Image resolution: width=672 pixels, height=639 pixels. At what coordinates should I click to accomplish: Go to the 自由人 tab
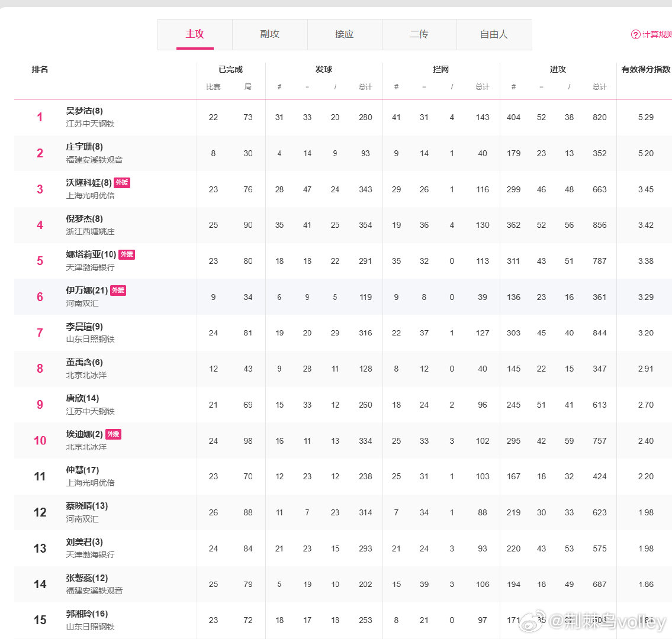494,34
